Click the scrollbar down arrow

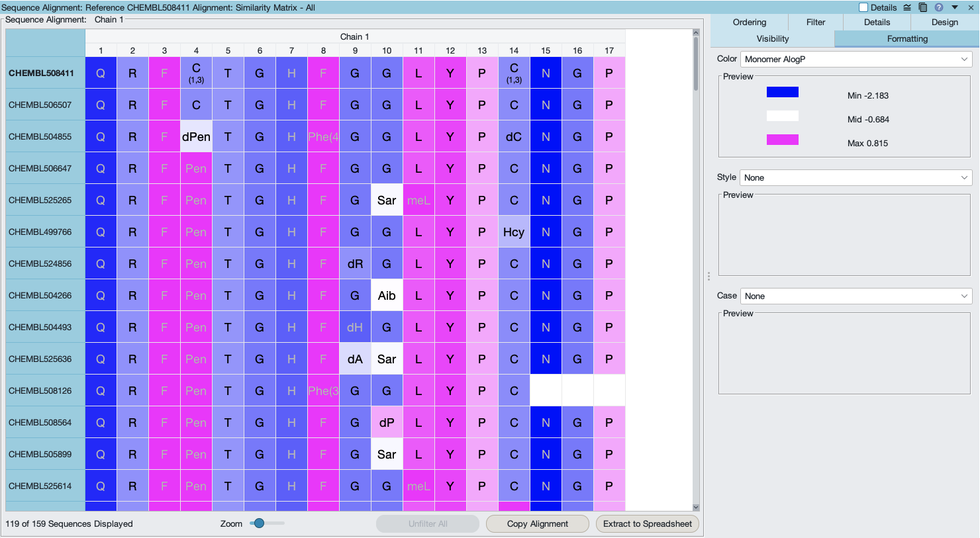(x=696, y=507)
